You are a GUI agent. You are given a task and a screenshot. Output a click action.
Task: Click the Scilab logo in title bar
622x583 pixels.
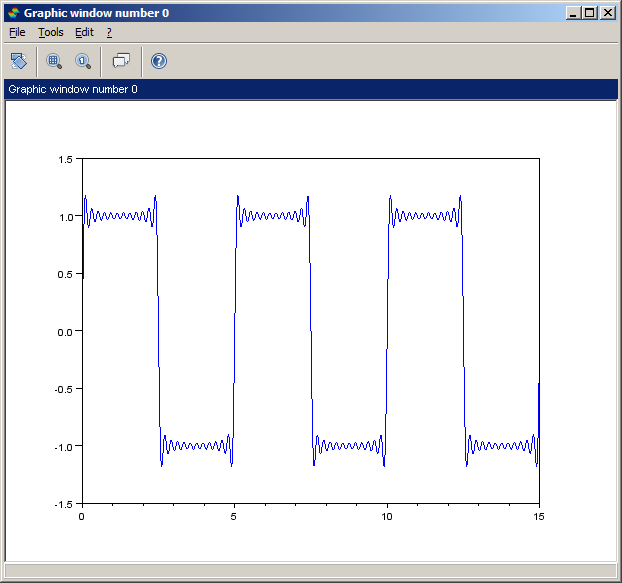(x=13, y=13)
